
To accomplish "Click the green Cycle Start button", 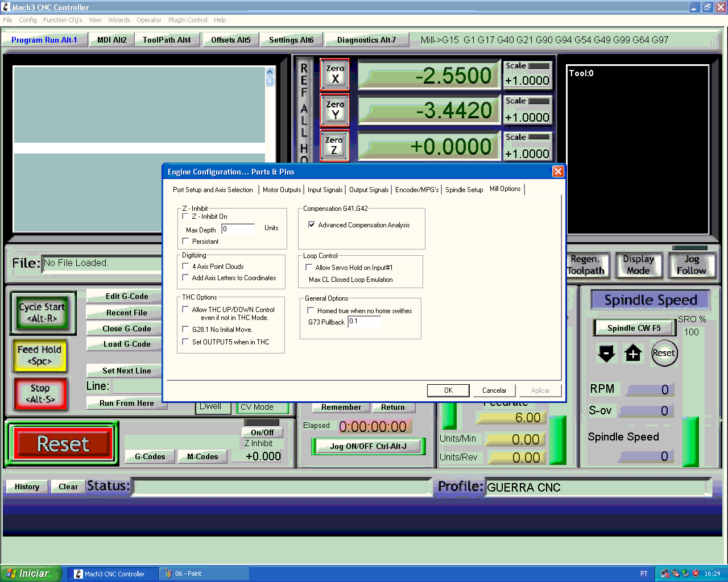I will [43, 313].
